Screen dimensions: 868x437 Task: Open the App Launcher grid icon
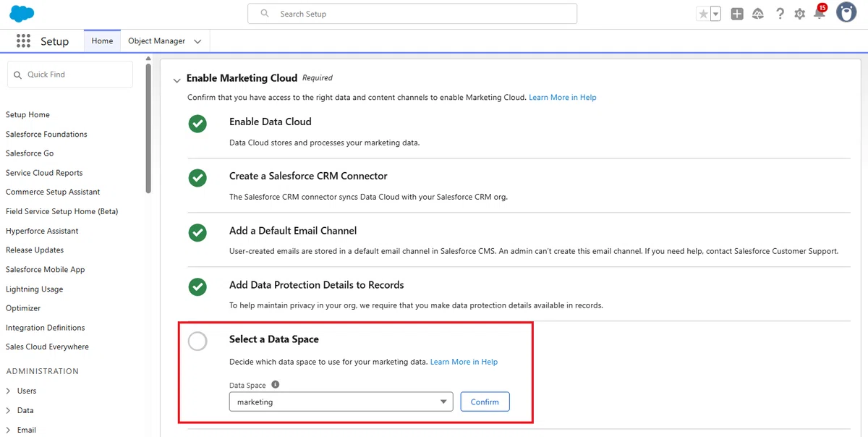click(x=23, y=41)
